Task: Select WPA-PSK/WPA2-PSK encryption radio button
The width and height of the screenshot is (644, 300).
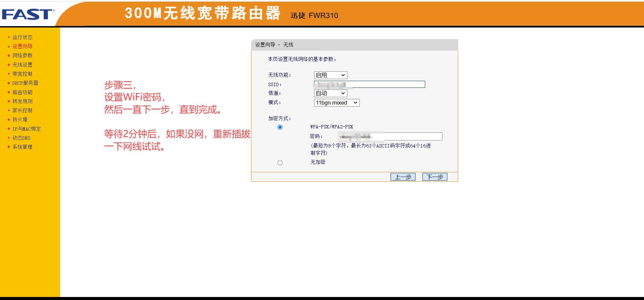Action: point(280,127)
